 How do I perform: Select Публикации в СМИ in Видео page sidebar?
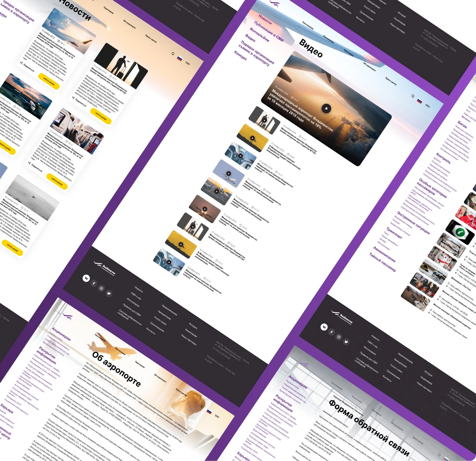pos(269,31)
